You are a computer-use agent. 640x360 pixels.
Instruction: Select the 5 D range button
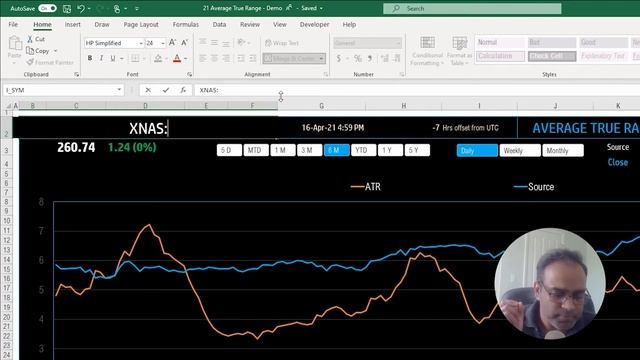coord(229,150)
